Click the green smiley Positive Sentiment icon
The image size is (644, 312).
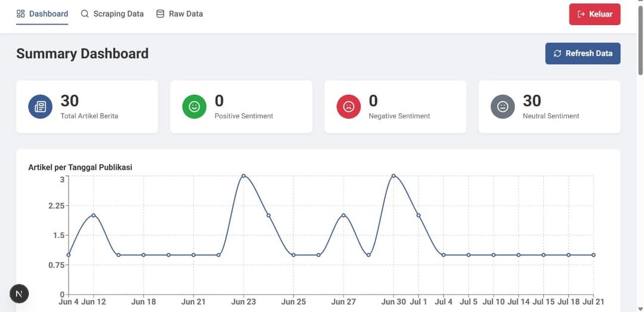(194, 107)
